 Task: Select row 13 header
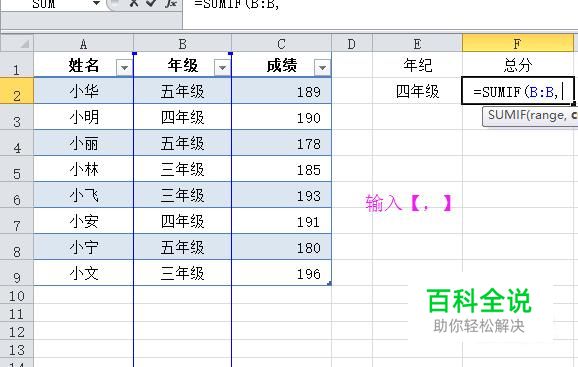pos(17,349)
